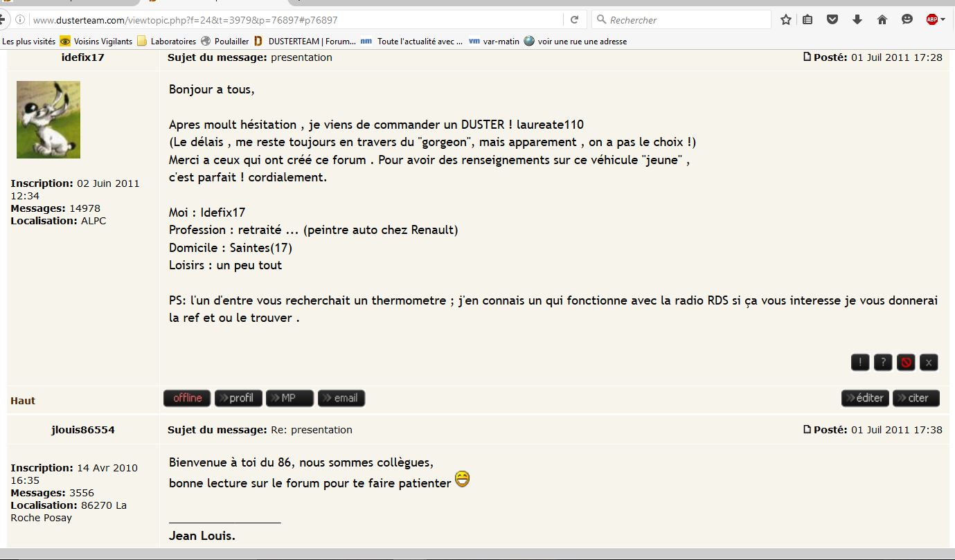The height and width of the screenshot is (560, 955).
Task: Go back with the browser back arrow
Action: coord(3,20)
